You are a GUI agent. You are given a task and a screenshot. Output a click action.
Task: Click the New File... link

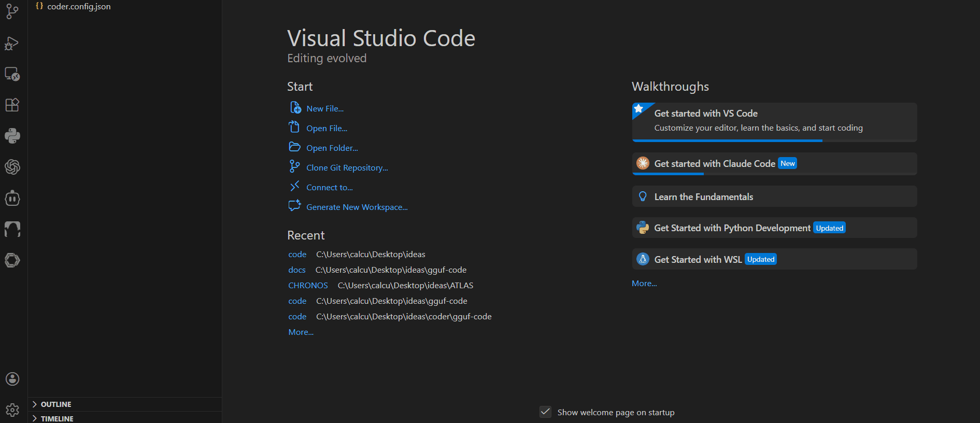[325, 108]
